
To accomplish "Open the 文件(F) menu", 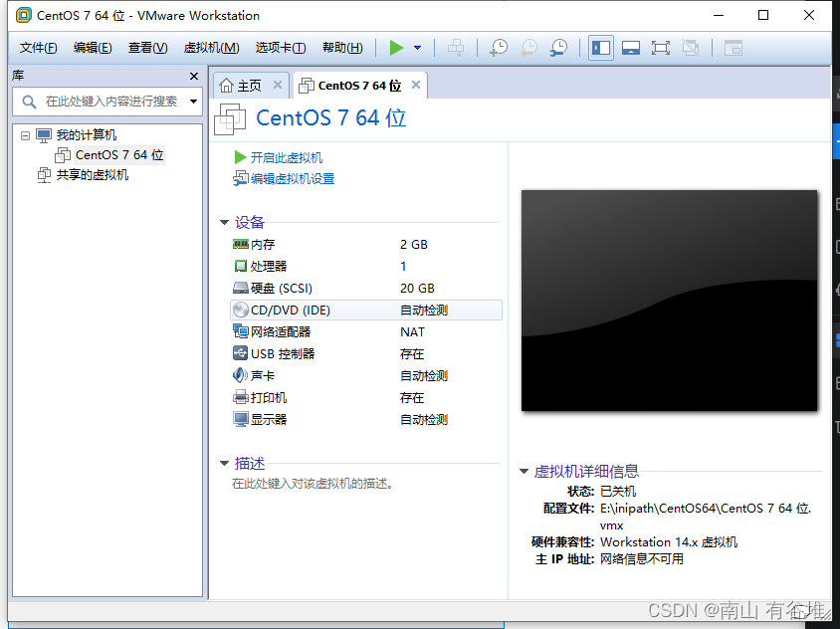I will [38, 48].
